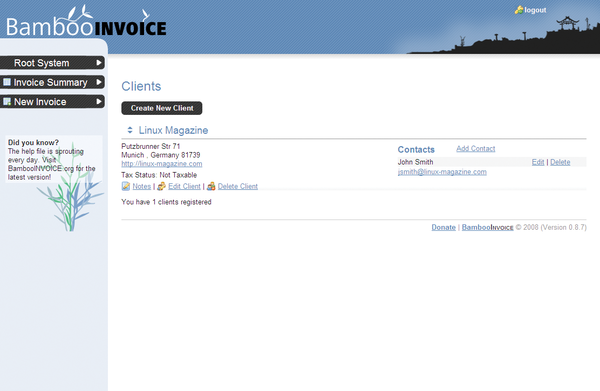Click the 'Putzbrunner Str 71' address line
The image size is (600, 391).
(151, 146)
